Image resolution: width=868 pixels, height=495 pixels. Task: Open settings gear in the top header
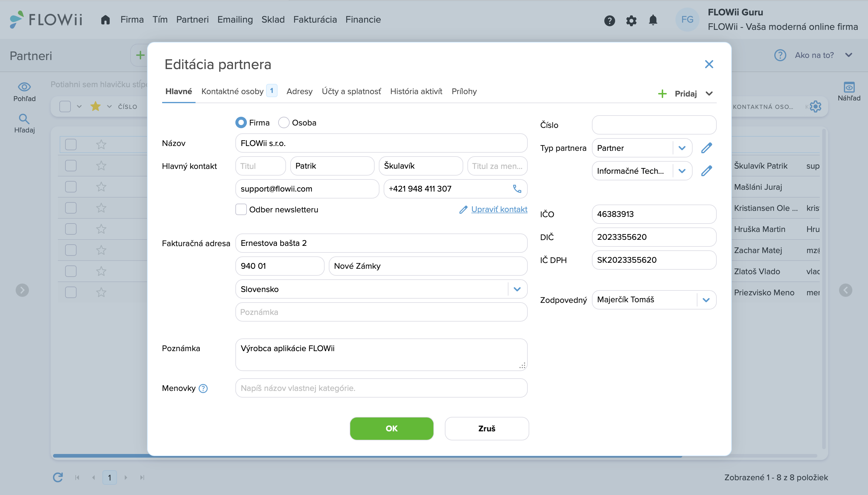[631, 21]
